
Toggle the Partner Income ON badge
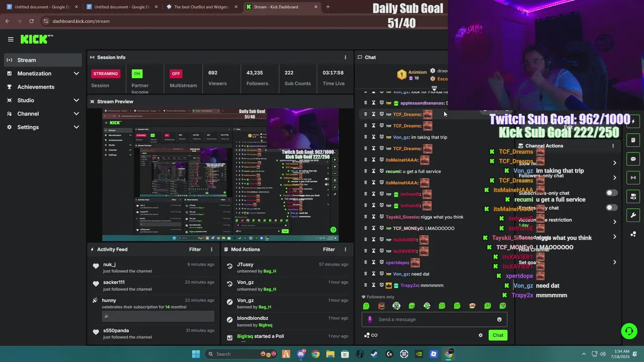[136, 73]
